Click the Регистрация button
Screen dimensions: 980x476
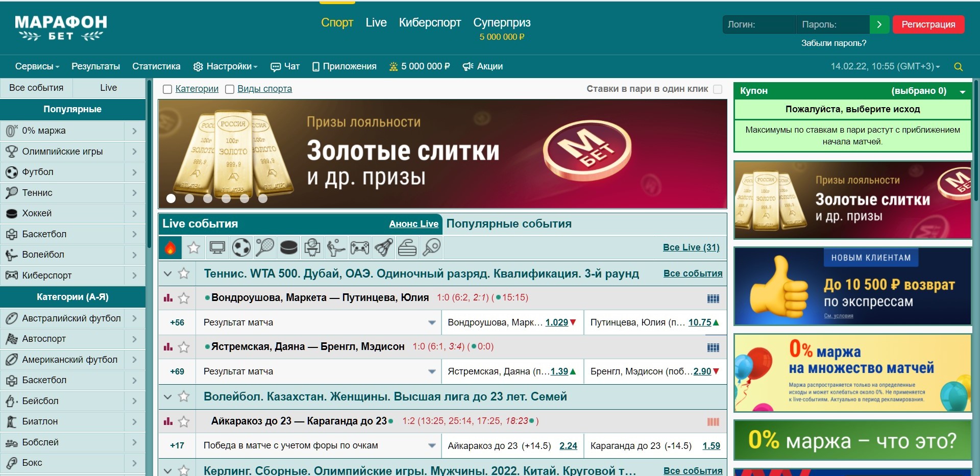point(928,24)
